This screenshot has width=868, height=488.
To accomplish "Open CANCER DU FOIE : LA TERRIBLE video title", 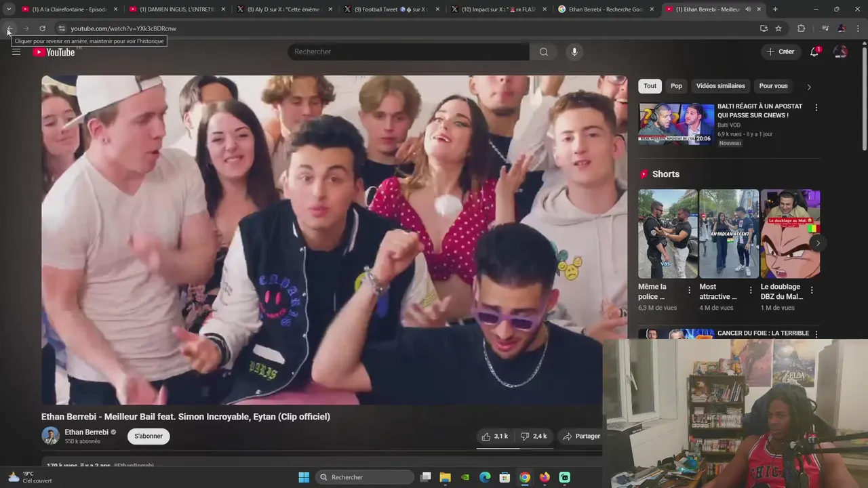I will [763, 333].
